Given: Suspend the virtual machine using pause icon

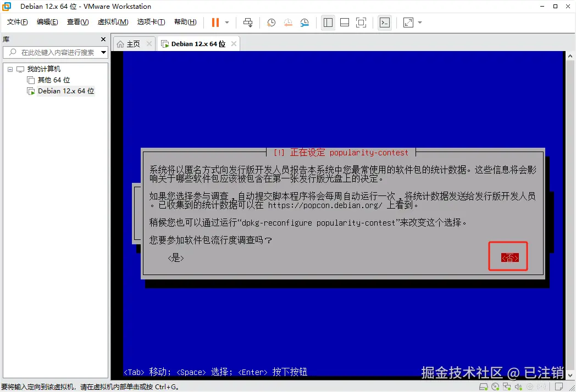Looking at the screenshot, I should [x=217, y=23].
